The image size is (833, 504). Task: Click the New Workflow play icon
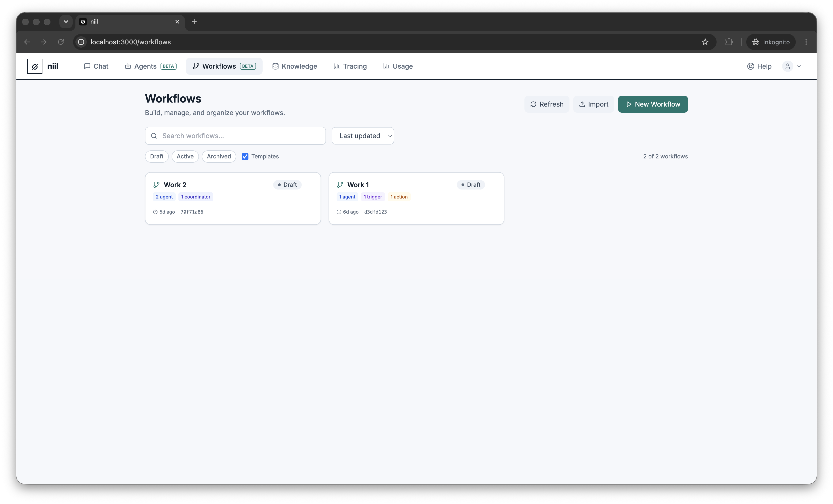pyautogui.click(x=629, y=104)
